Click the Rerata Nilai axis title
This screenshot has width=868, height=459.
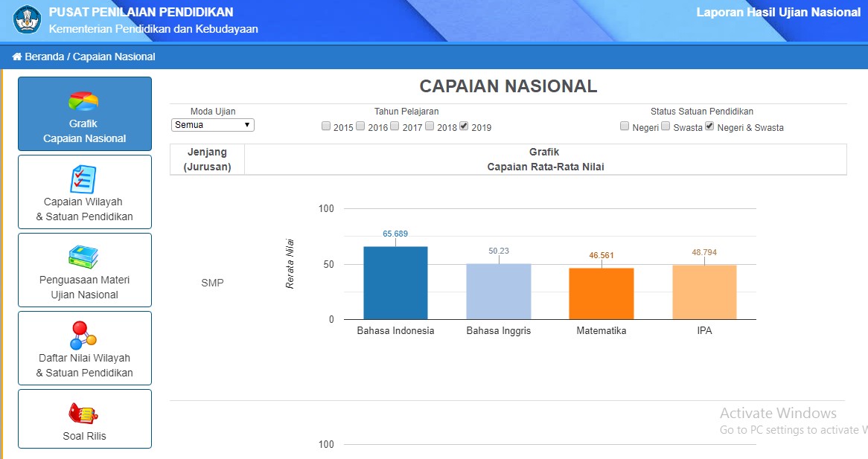(x=290, y=264)
